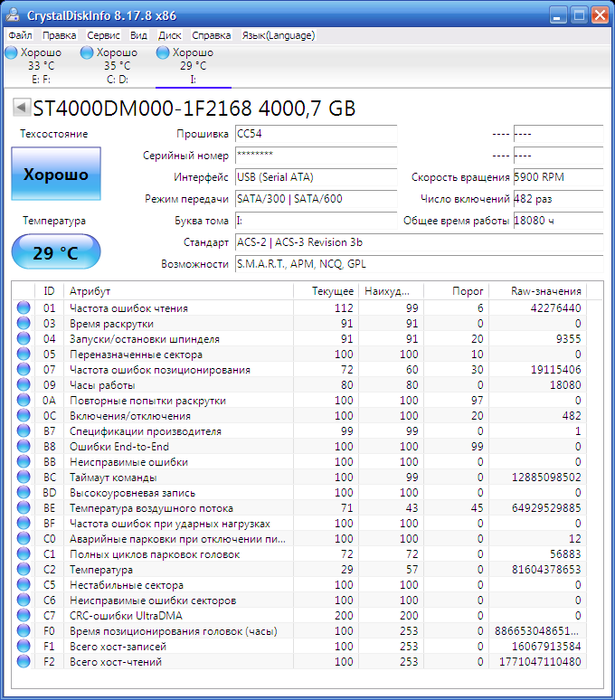615x700 pixels.
Task: Click the Порог column header
Action: pyautogui.click(x=457, y=291)
